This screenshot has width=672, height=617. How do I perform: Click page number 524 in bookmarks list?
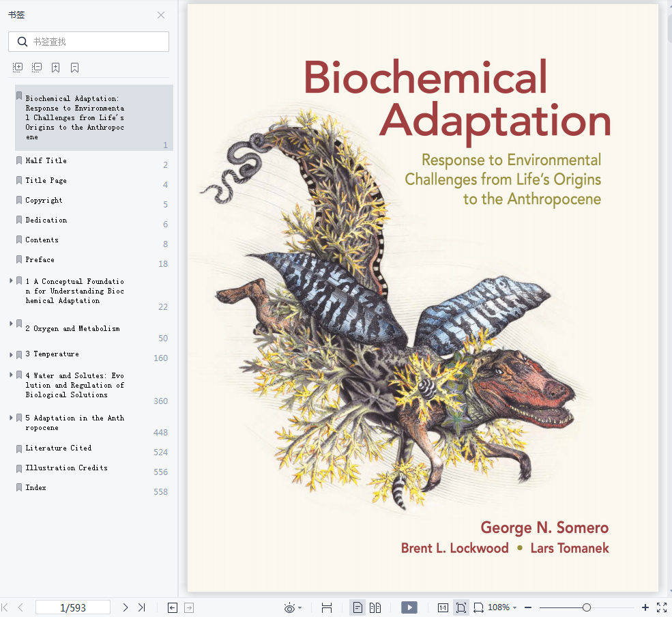161,452
